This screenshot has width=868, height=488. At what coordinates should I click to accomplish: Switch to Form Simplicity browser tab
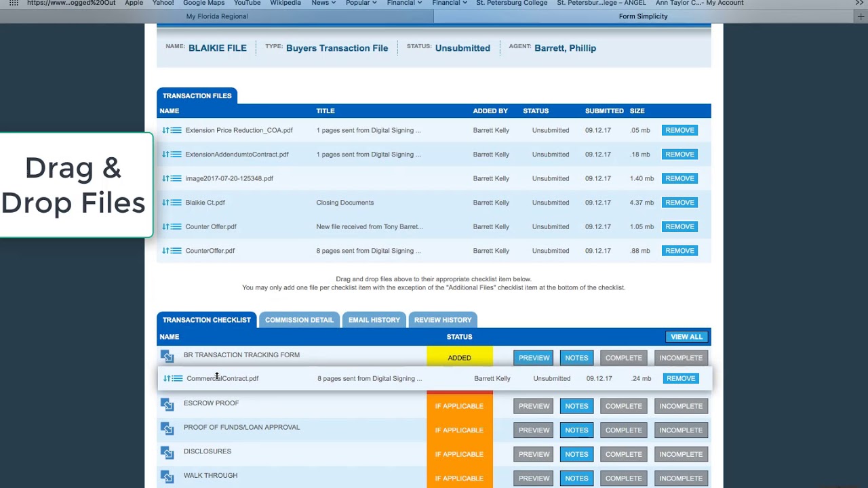[643, 16]
